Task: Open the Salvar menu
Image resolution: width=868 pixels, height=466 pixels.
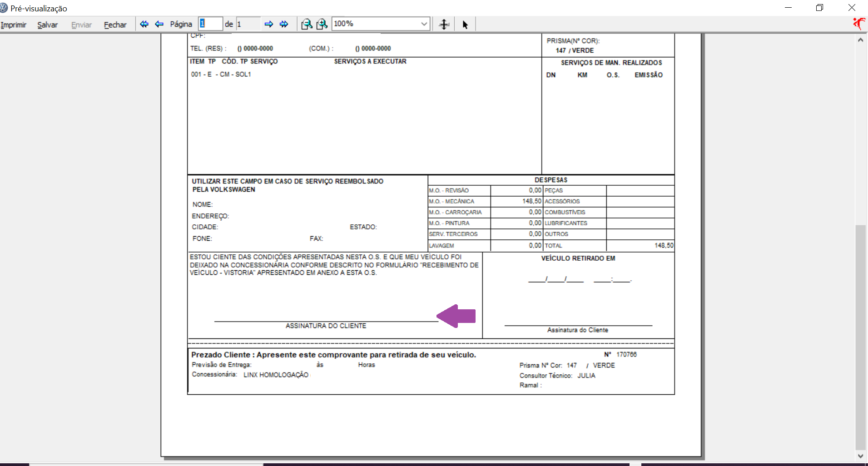Action: tap(47, 25)
